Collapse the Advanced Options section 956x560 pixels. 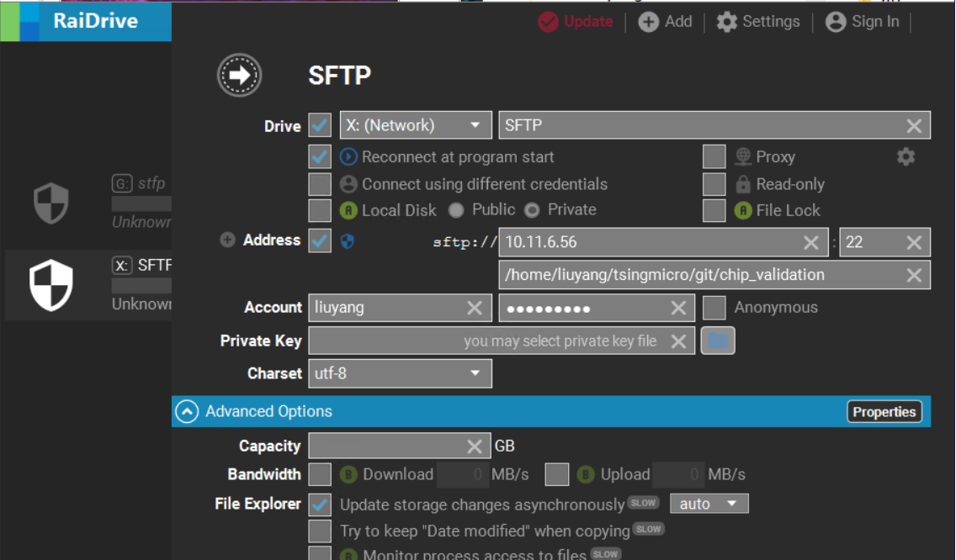pos(187,411)
